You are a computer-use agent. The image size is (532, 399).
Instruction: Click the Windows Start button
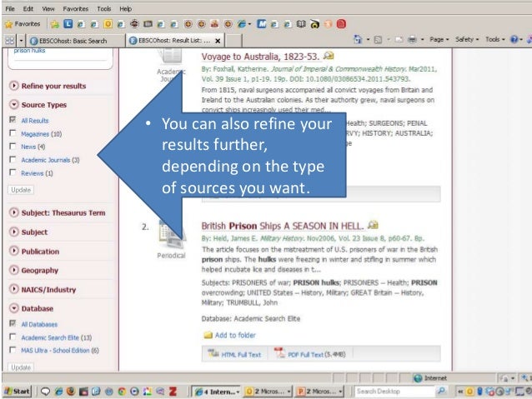tap(17, 392)
